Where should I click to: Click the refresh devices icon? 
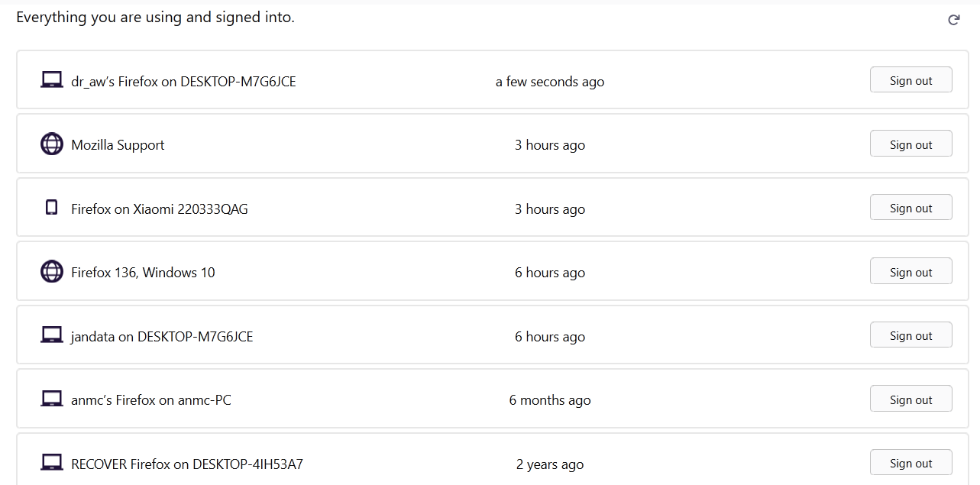point(953,20)
